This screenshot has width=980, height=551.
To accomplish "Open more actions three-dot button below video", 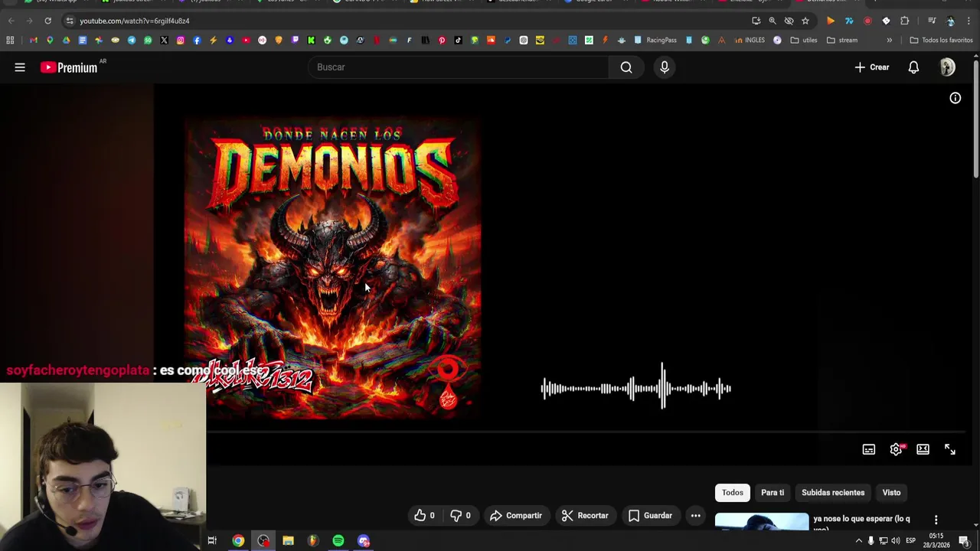I will coord(696,516).
